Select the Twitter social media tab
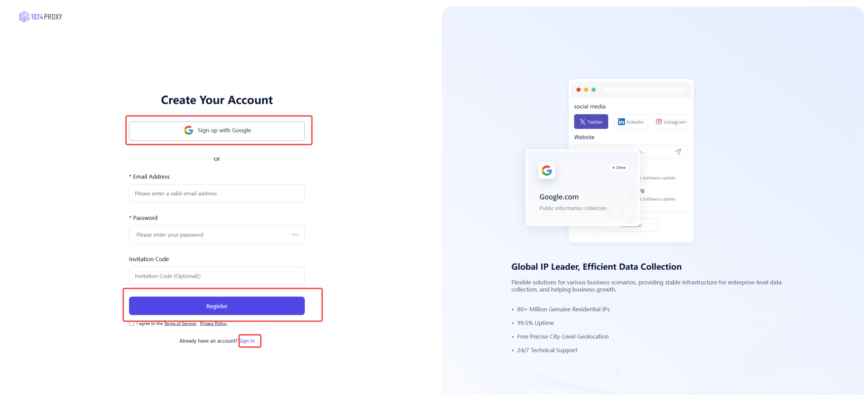 [x=591, y=122]
